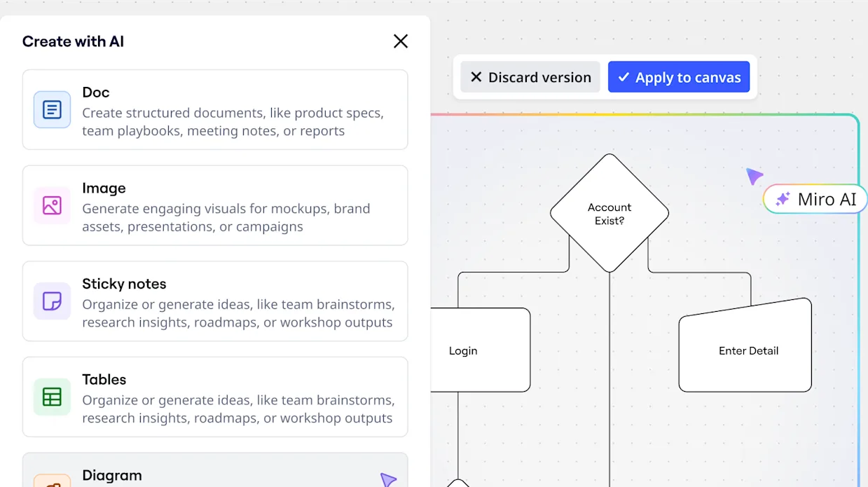Click the checkmark icon in Apply to canvas
868x487 pixels.
point(624,77)
